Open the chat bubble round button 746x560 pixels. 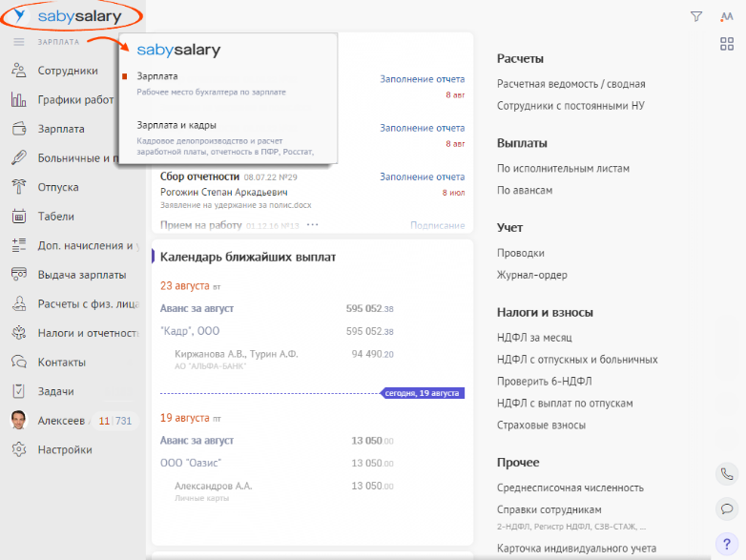727,508
